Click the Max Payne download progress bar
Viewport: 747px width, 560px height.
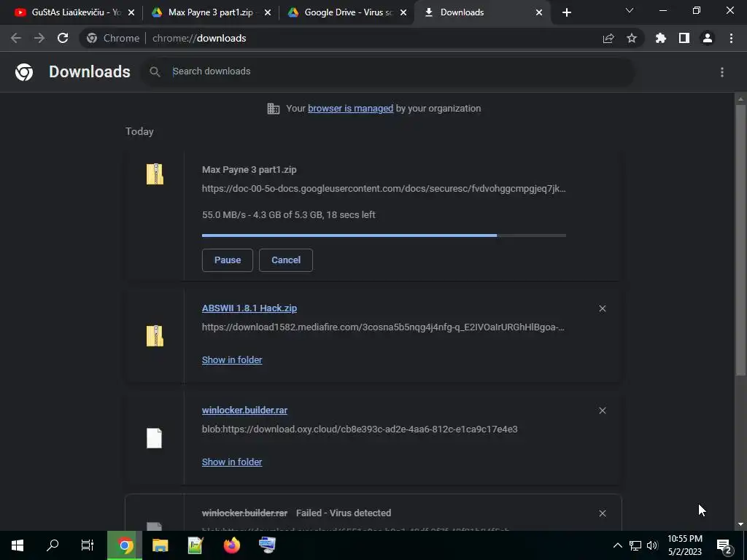(384, 236)
